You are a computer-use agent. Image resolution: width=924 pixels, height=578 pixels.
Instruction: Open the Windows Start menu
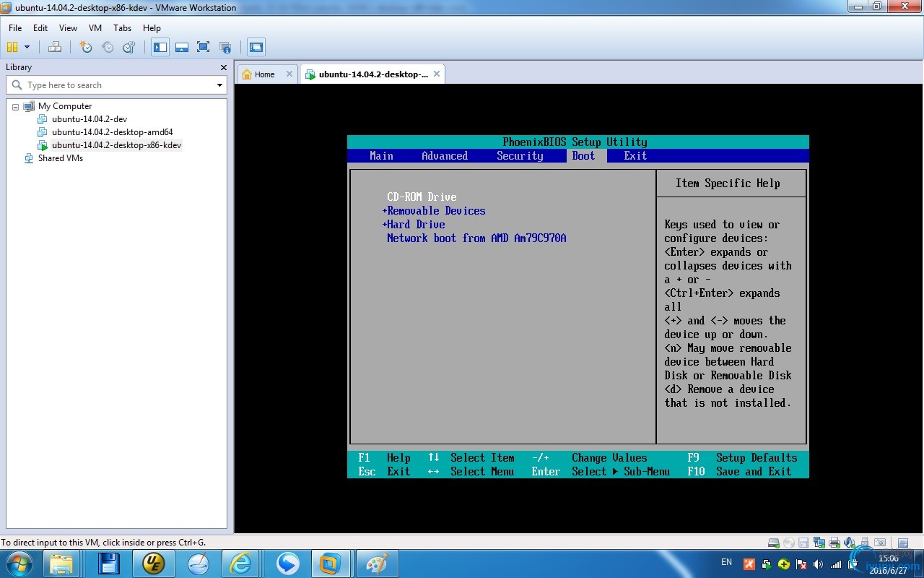pyautogui.click(x=19, y=564)
